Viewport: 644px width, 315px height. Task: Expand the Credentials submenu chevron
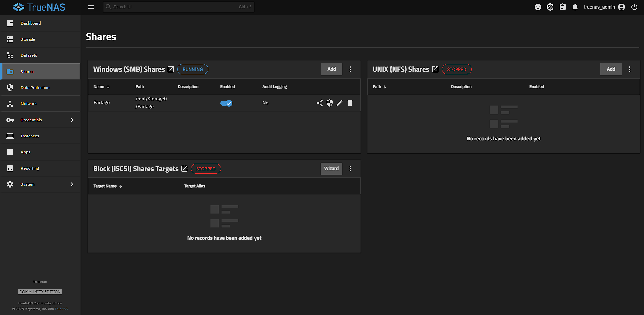(x=72, y=120)
